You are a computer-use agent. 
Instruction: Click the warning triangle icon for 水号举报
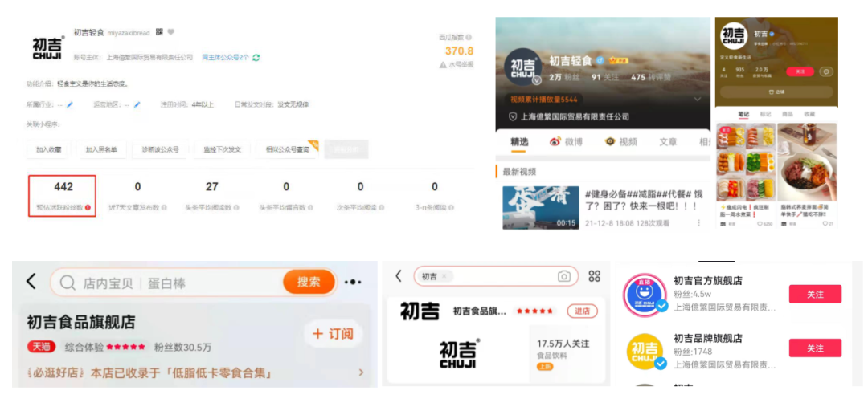coord(443,65)
